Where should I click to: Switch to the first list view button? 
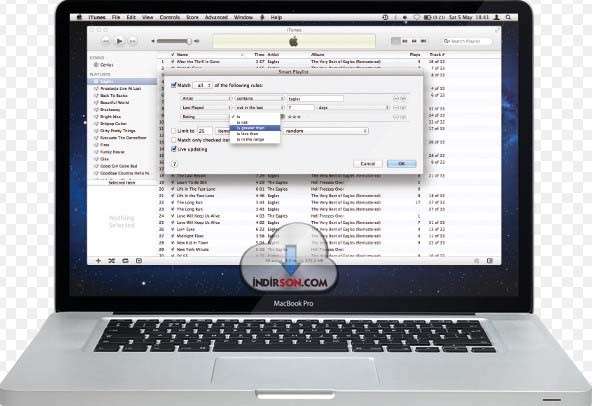point(396,41)
